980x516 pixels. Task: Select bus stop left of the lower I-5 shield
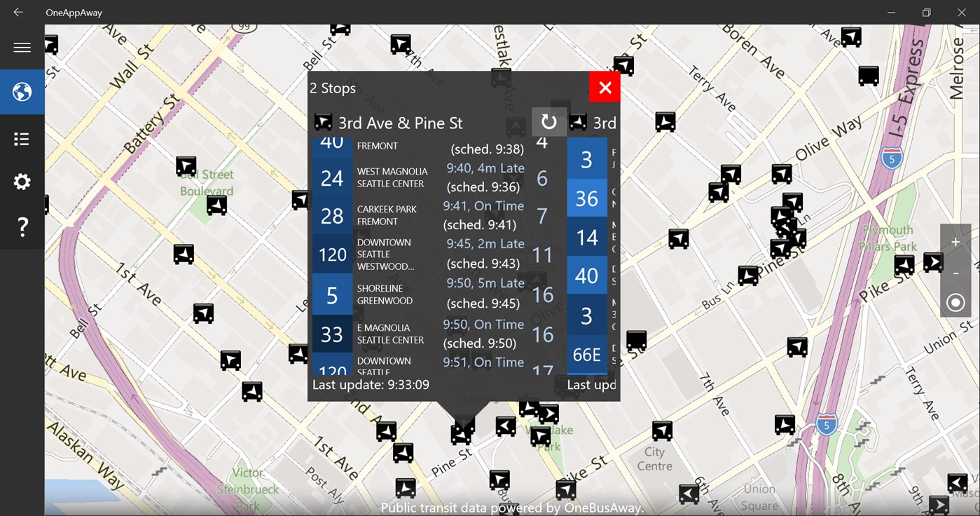click(785, 424)
